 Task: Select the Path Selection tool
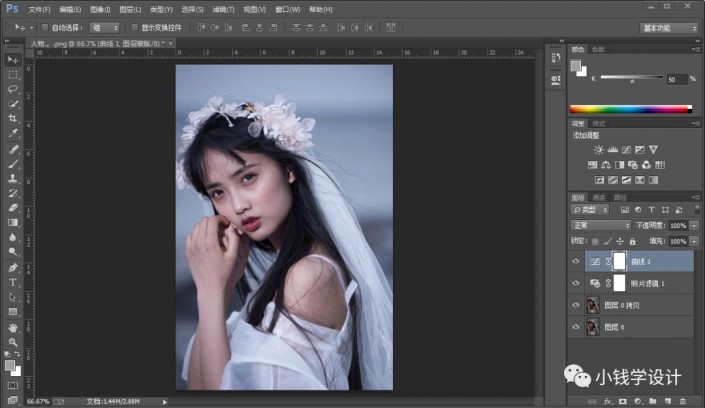click(x=13, y=297)
